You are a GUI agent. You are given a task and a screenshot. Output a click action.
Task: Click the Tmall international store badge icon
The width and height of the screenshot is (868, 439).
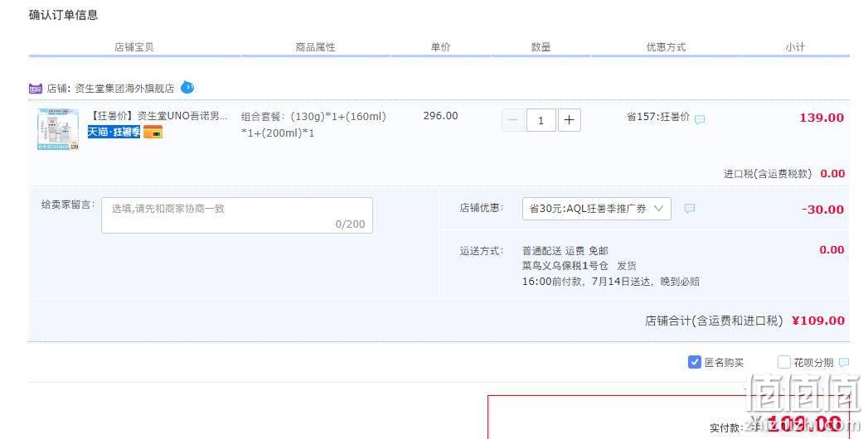[x=36, y=89]
